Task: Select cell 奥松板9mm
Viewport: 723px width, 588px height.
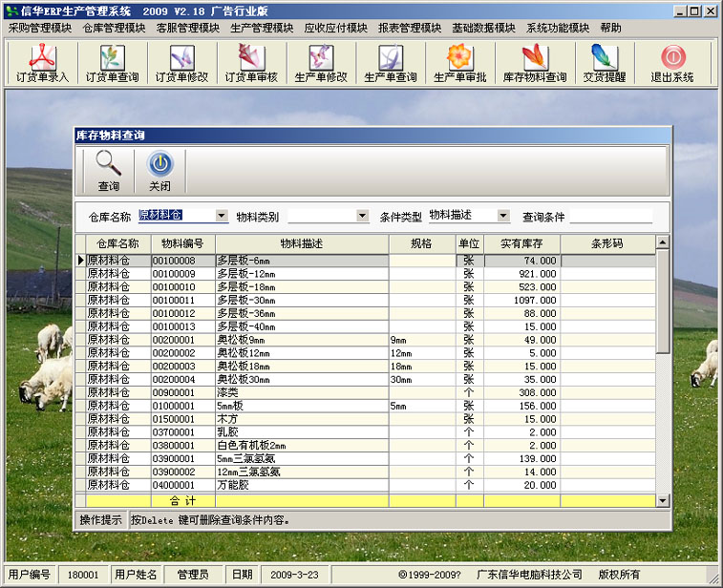Action: [302, 340]
